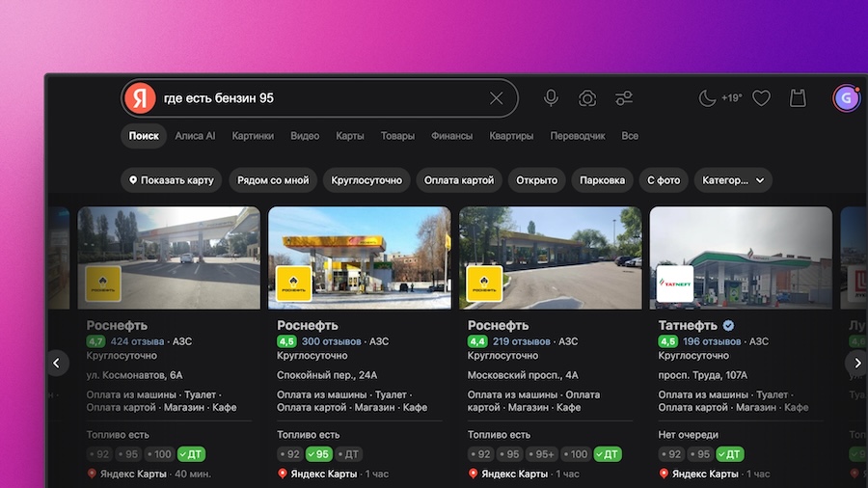Image resolution: width=868 pixels, height=488 pixels.
Task: Click the 4,7 rating badge
Action: (95, 341)
